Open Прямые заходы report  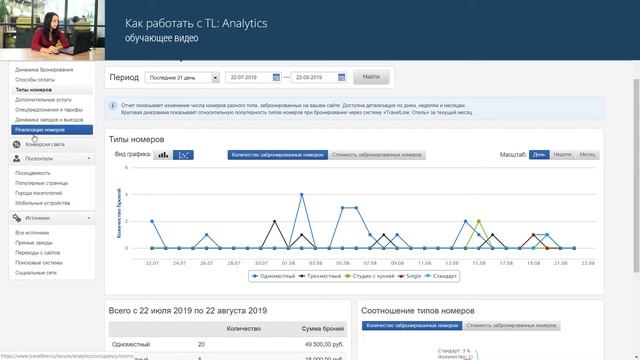click(34, 243)
